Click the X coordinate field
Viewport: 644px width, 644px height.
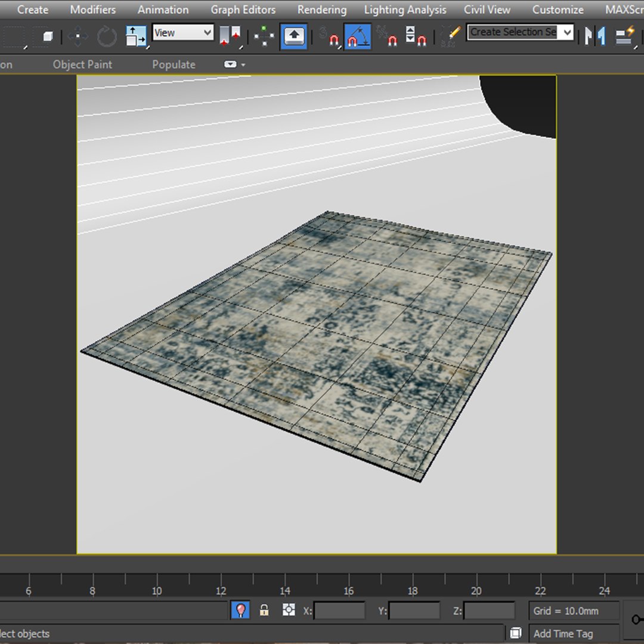click(339, 611)
